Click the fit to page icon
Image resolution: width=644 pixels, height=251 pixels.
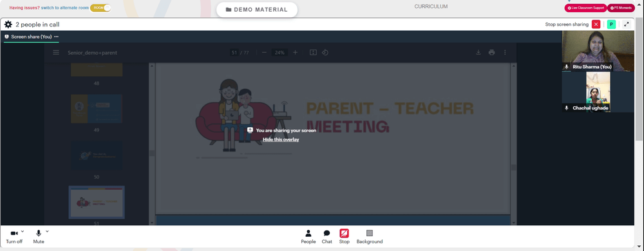(313, 53)
